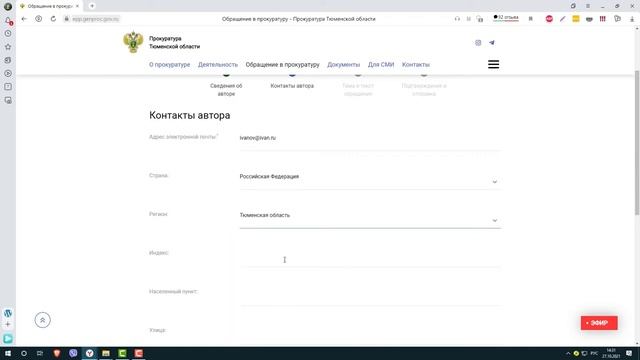Open history clock icon in the browser sidebar
640x360 pixels.
point(8,33)
